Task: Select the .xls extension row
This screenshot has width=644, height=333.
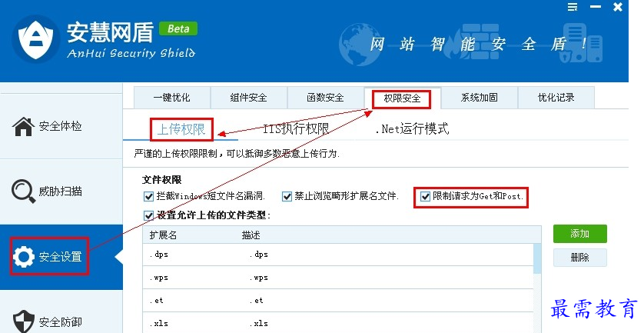Action: 338,323
